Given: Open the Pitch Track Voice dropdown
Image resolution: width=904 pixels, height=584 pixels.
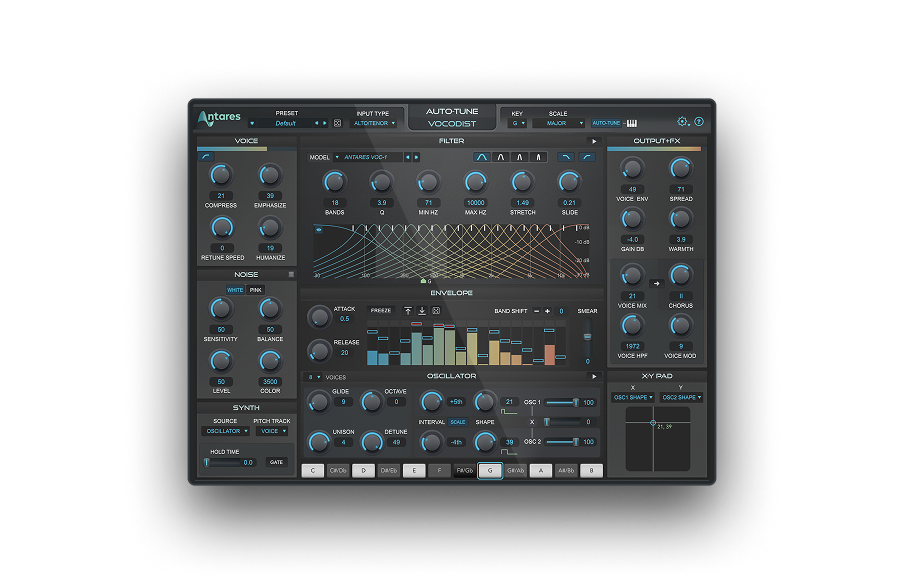Looking at the screenshot, I should (x=272, y=431).
